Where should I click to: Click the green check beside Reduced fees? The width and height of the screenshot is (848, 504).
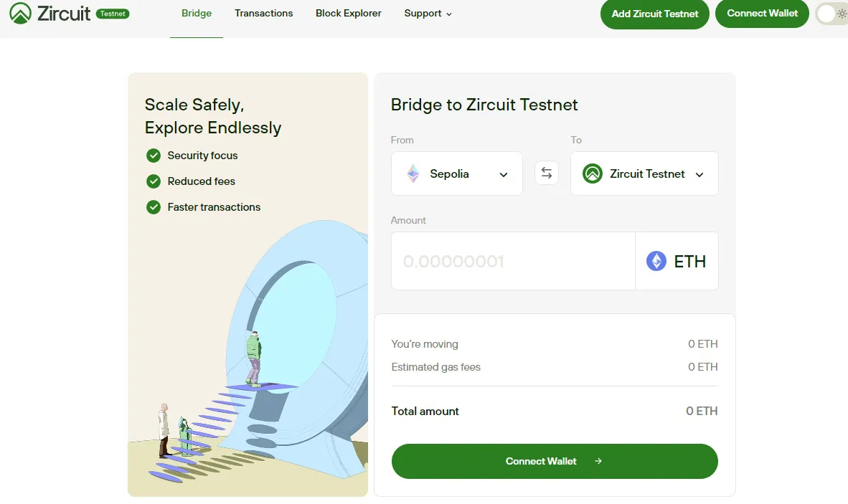[x=154, y=181]
